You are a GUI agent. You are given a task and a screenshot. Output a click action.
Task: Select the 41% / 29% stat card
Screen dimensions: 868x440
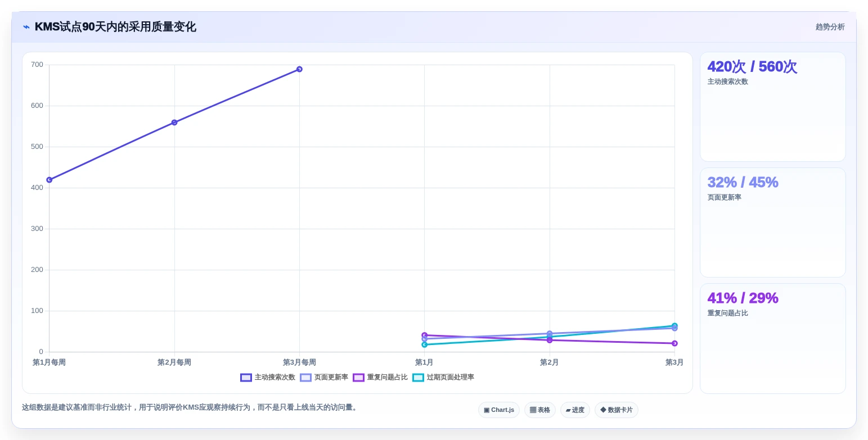point(773,338)
